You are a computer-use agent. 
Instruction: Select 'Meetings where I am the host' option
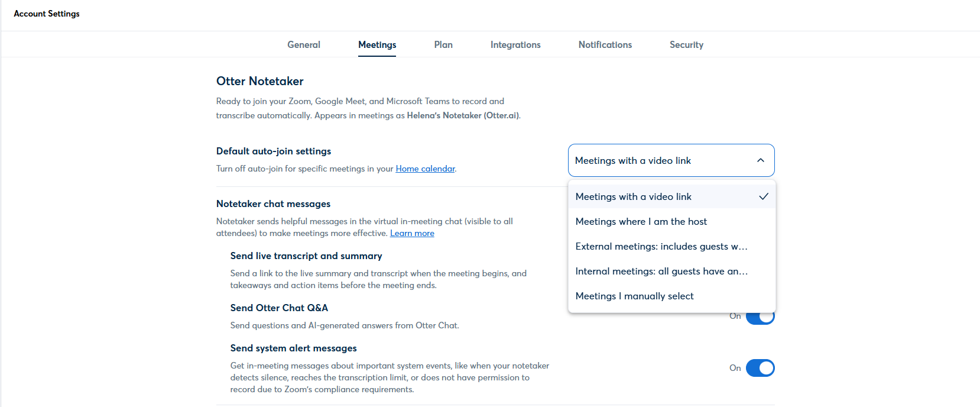(x=641, y=221)
